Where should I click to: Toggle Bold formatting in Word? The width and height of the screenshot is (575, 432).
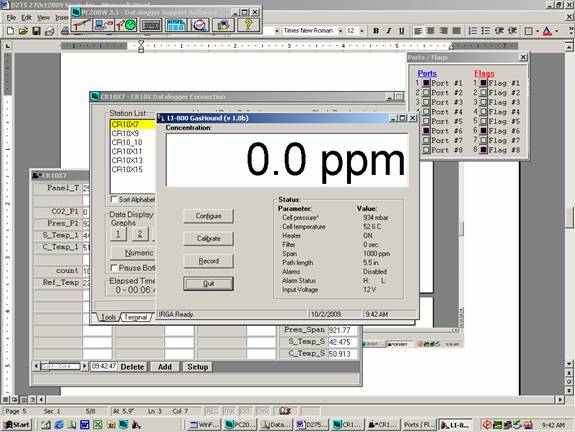pyautogui.click(x=376, y=31)
